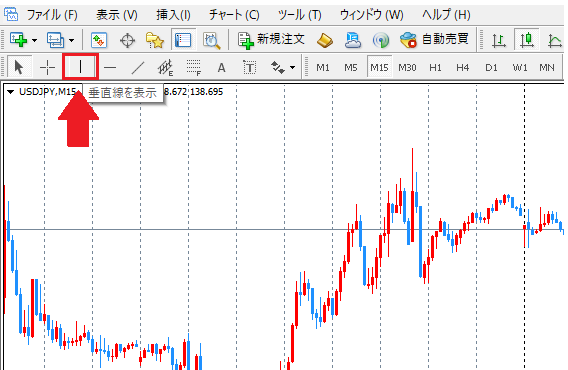
Task: Click the 自動売買 auto trading button
Action: coord(434,40)
